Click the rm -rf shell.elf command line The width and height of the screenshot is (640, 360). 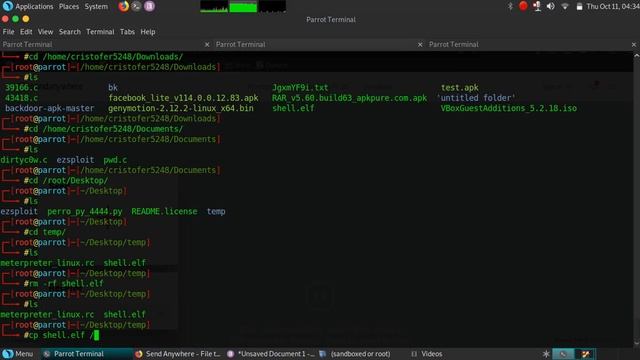(x=64, y=283)
